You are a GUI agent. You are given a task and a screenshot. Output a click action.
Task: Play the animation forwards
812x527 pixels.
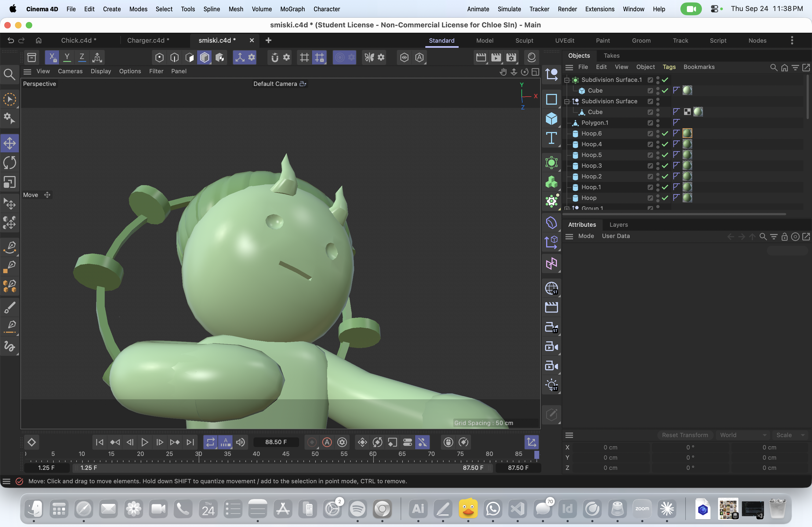(145, 442)
